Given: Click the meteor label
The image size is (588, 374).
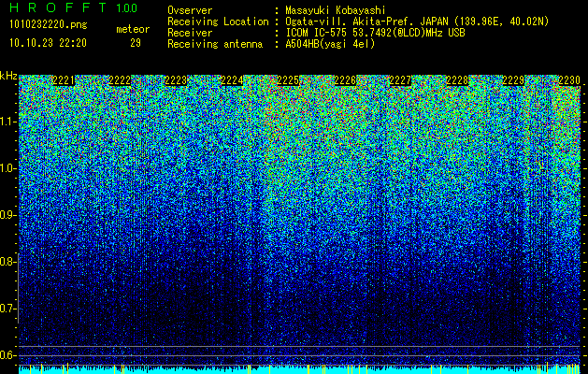Looking at the screenshot, I should click(133, 29).
